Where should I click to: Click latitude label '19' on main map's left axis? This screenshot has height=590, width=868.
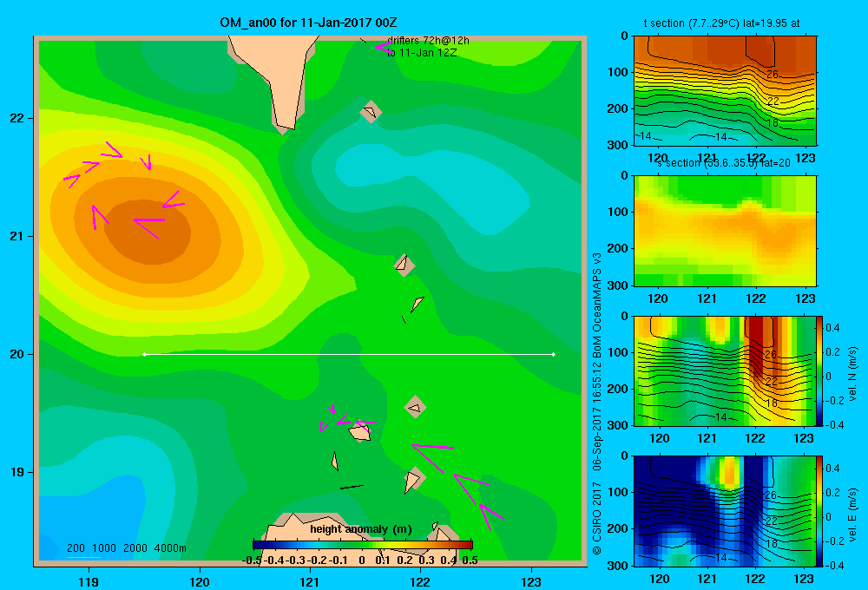(x=17, y=472)
